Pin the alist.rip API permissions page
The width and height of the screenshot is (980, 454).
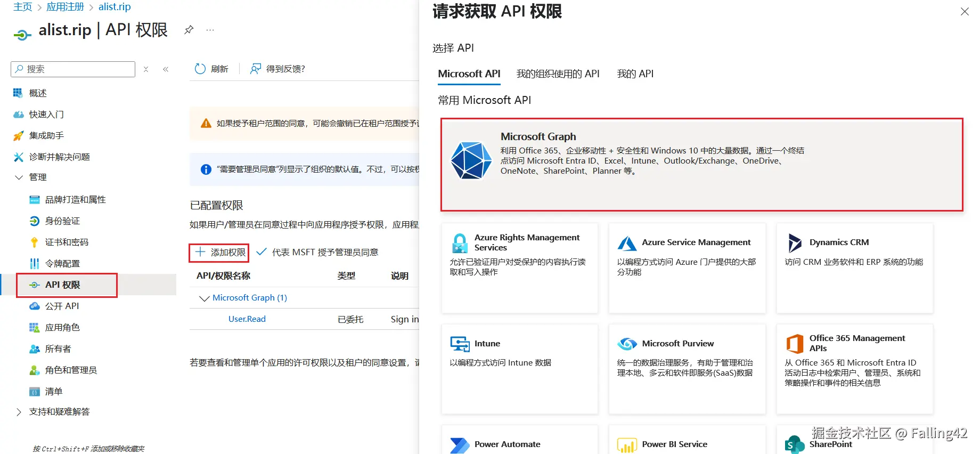(x=189, y=30)
